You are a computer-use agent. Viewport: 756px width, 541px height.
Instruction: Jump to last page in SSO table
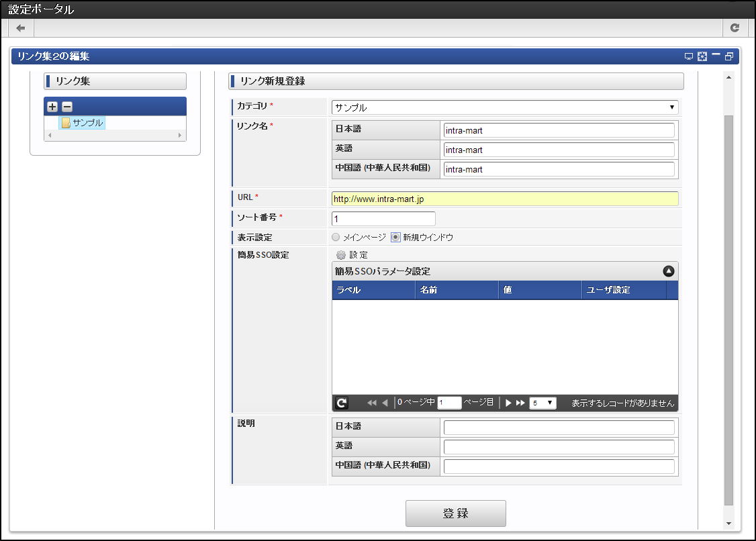click(x=520, y=403)
